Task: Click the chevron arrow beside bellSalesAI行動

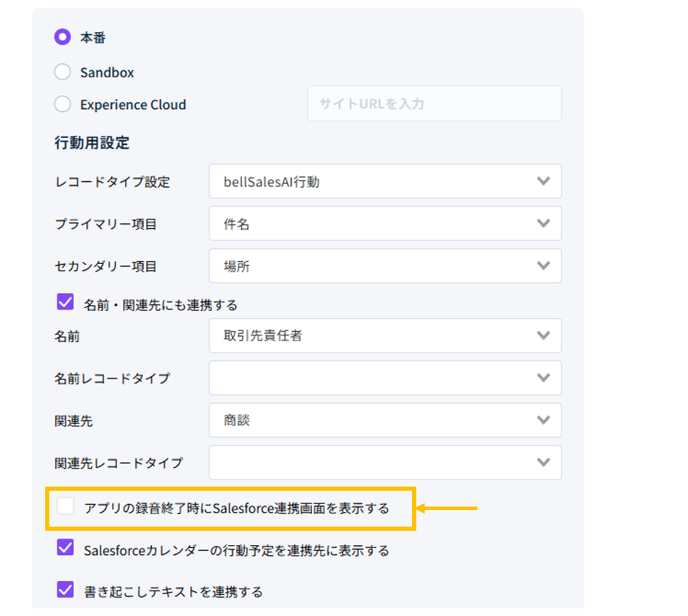Action: click(x=543, y=181)
